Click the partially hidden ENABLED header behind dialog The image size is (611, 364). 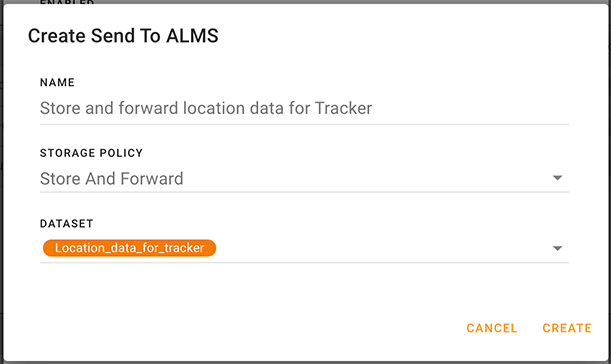[67, 2]
